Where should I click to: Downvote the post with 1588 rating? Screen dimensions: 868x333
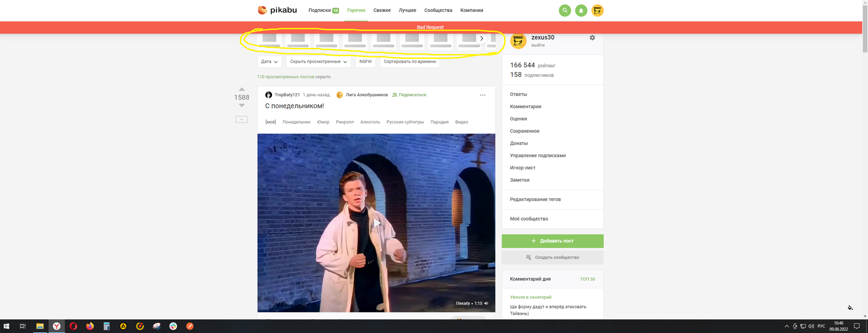242,105
